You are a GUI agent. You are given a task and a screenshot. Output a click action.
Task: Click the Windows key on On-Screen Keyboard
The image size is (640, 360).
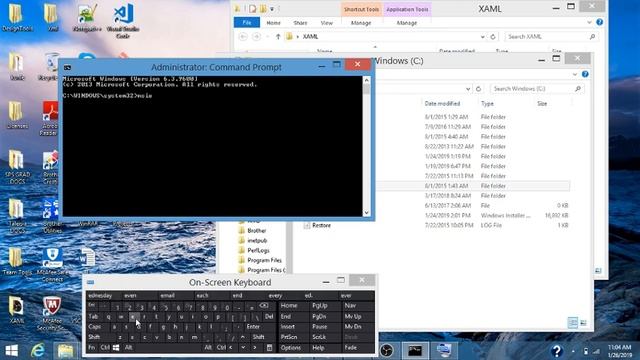(x=116, y=348)
